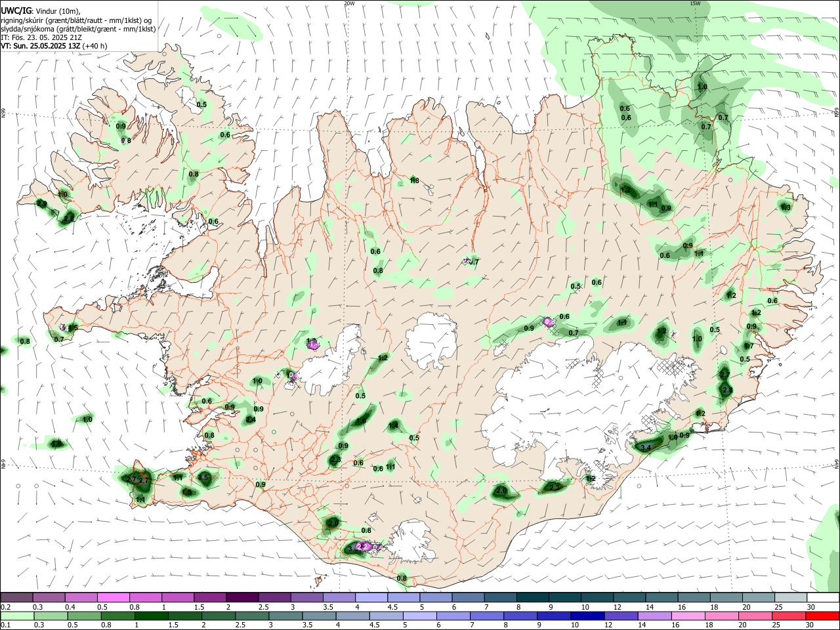Viewport: 840px width, 630px height.
Task: Pick the bright red swatch after 30 in the rain legend
Action: click(x=822, y=616)
